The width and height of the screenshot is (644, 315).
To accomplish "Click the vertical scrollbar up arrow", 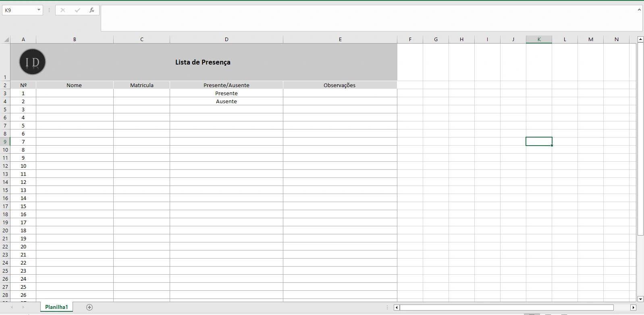I will [x=640, y=39].
